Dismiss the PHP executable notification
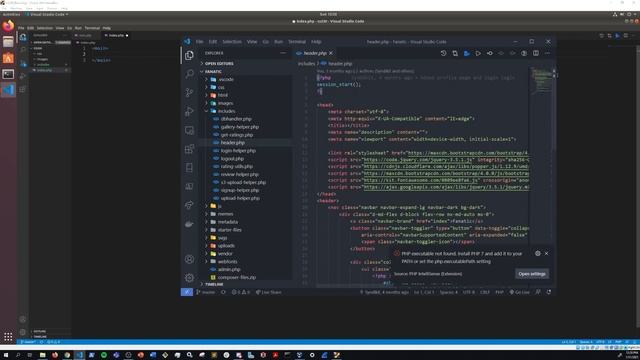 click(547, 253)
